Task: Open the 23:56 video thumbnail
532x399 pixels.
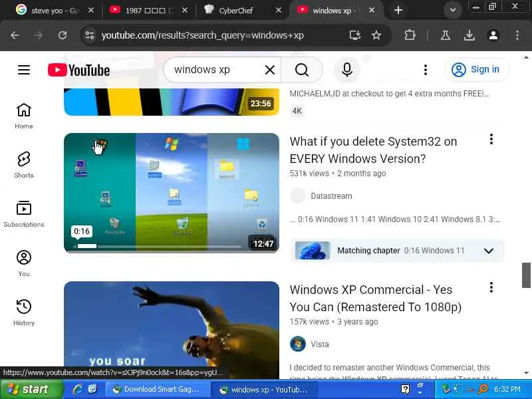Action: tap(172, 102)
